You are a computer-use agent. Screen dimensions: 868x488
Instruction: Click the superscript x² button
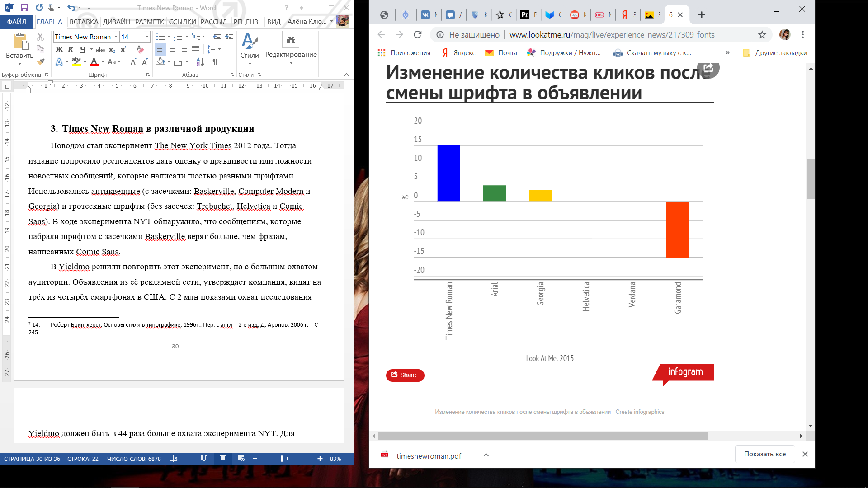123,49
